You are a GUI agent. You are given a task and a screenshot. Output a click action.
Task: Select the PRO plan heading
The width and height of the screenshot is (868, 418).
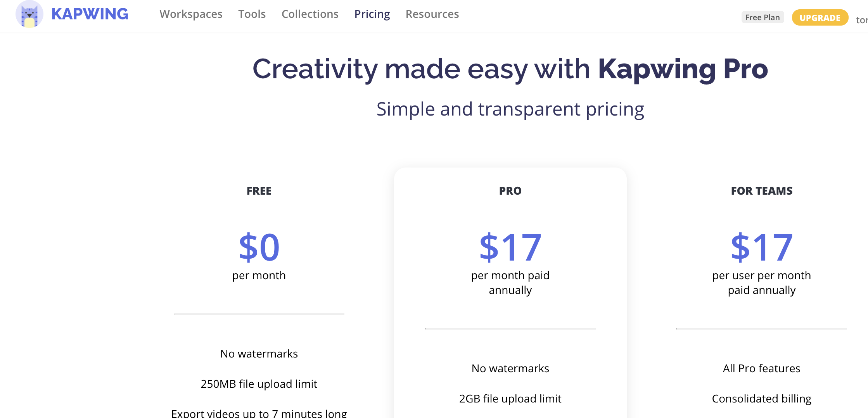[x=510, y=191]
